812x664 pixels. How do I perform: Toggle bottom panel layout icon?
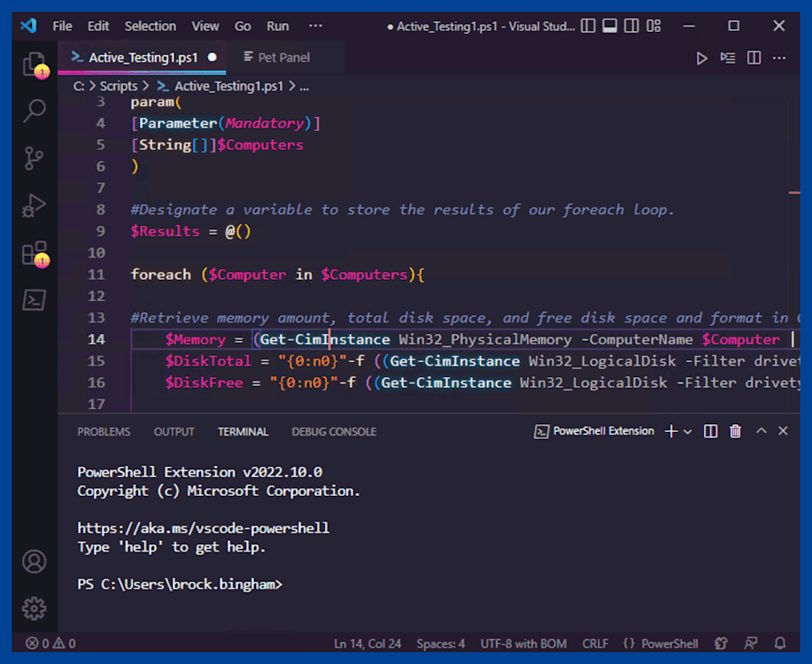[x=609, y=26]
